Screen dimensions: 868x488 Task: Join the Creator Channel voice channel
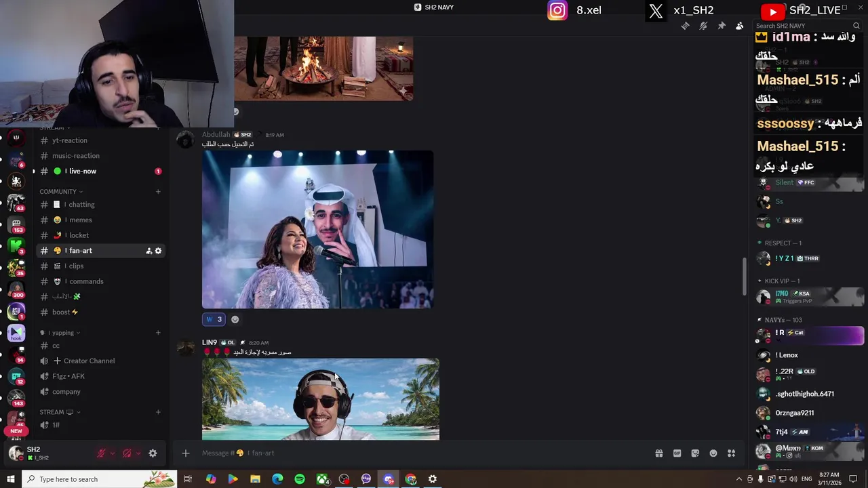pyautogui.click(x=100, y=361)
